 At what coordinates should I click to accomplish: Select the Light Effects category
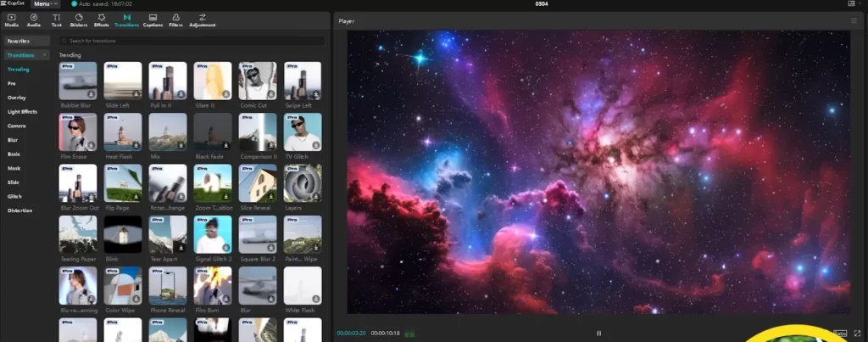[22, 111]
